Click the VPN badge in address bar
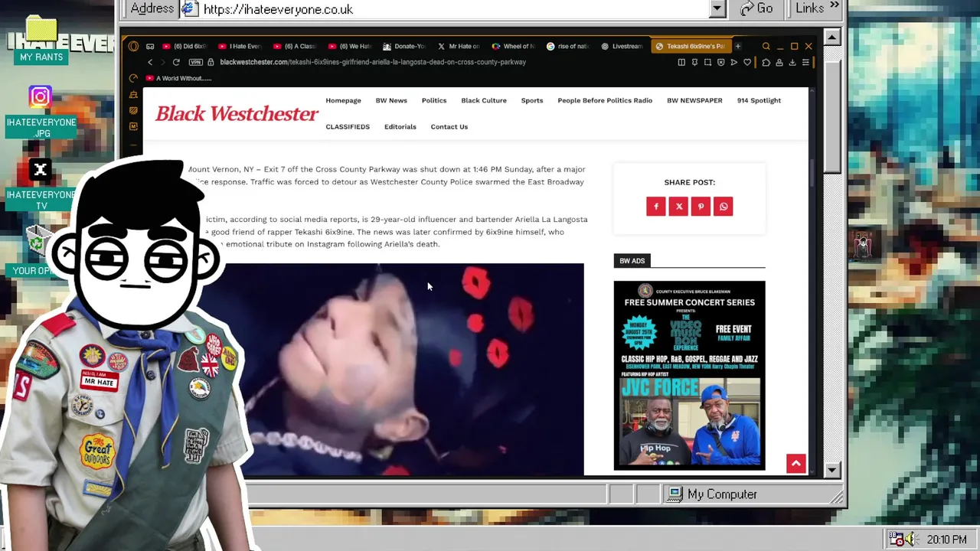Viewport: 980px width, 551px height. point(194,62)
